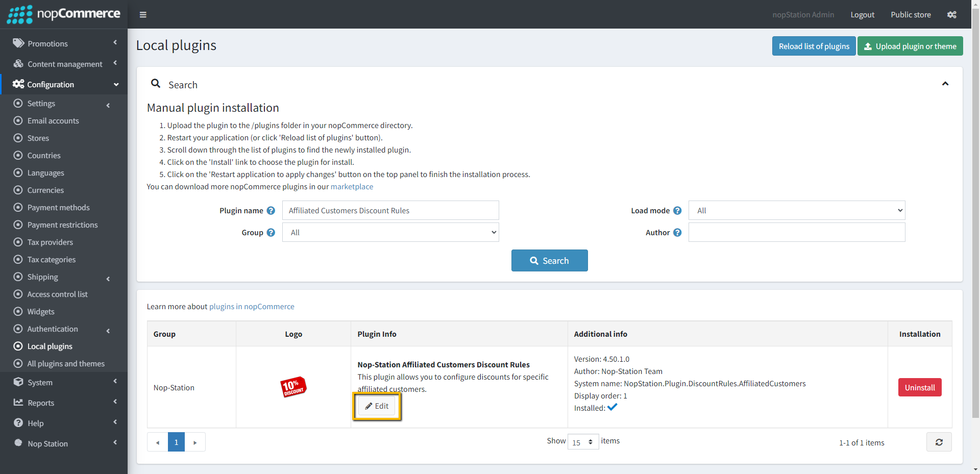Open Public store link

(911, 15)
